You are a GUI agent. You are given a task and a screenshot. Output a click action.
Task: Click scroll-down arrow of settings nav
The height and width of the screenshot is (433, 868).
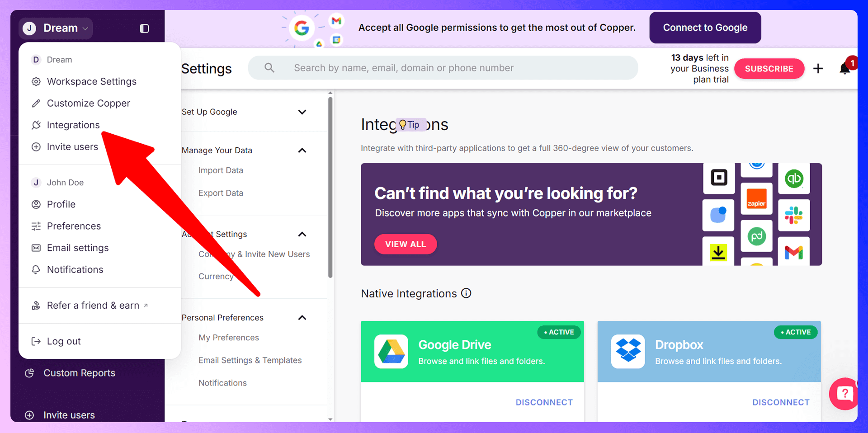(330, 419)
